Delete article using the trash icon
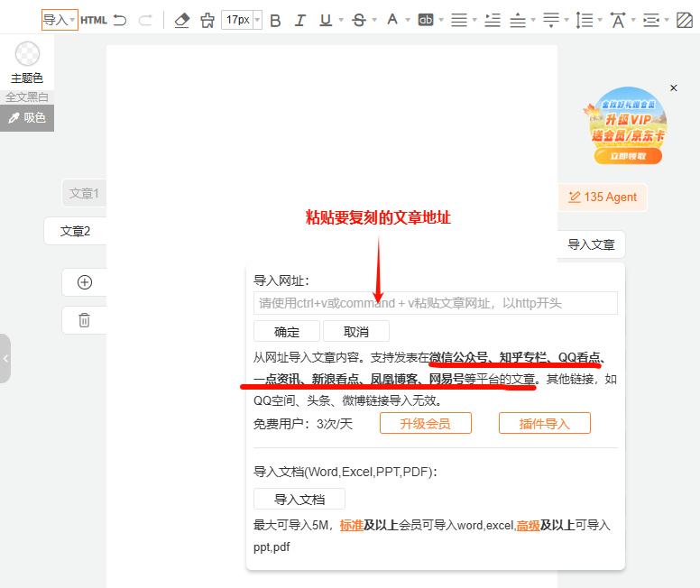The height and width of the screenshot is (588, 700). pyautogui.click(x=85, y=320)
